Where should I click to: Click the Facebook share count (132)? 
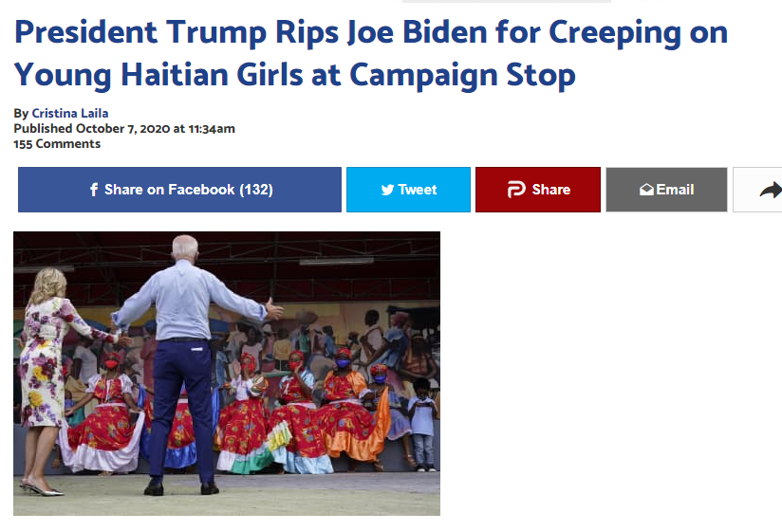click(256, 190)
